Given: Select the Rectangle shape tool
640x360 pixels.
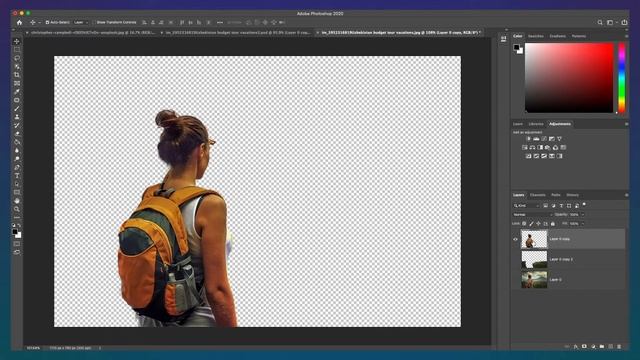Looking at the screenshot, I should 17,192.
